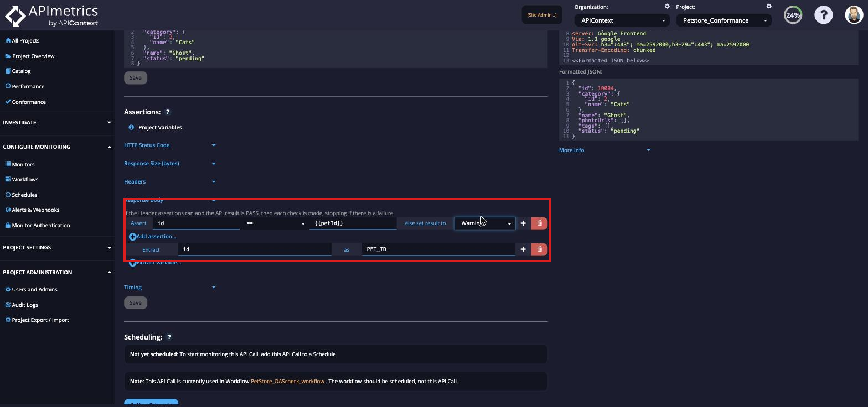This screenshot has width=868, height=407.
Task: Click info icon beside Project Variables
Action: click(131, 128)
